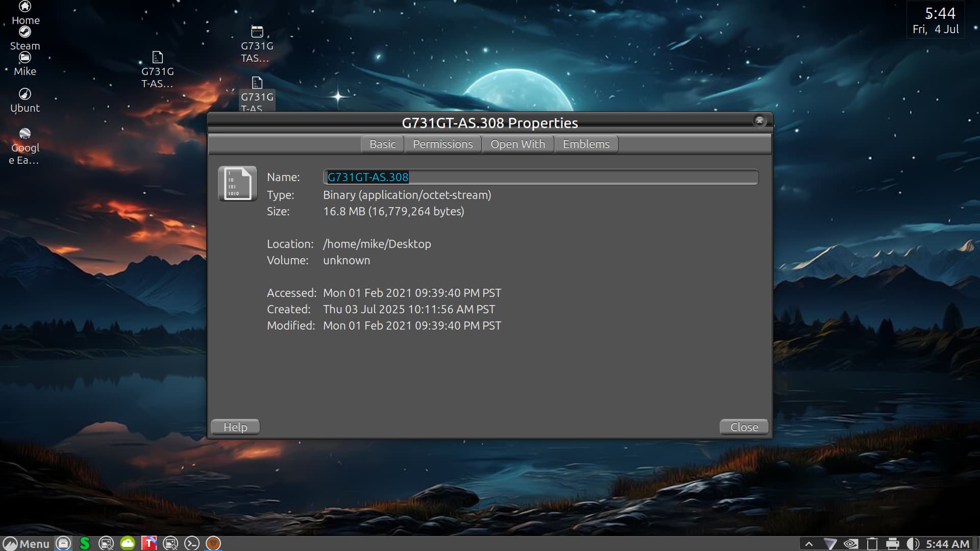Viewport: 980px width, 551px height.
Task: Click the 5:44 AM panel clock
Action: (x=948, y=544)
